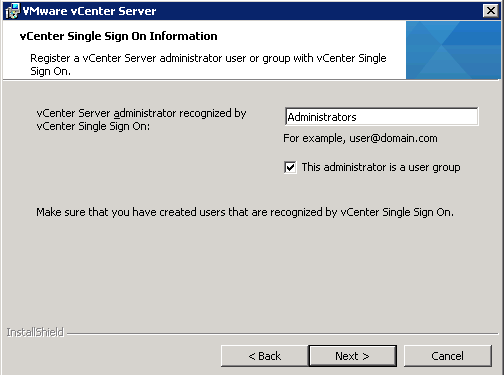Viewport: 504px width, 375px height.
Task: Click the VMware vCenter Server title bar text
Action: [89, 11]
